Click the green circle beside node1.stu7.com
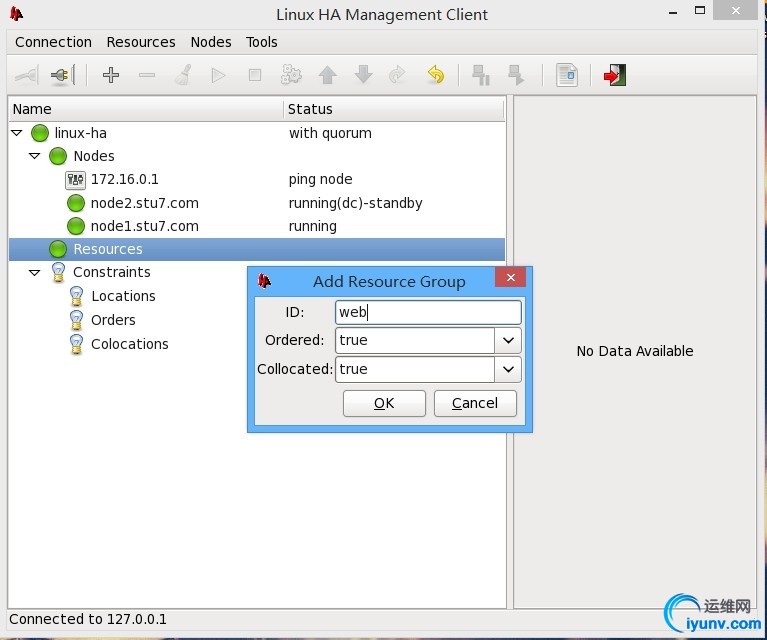 pos(76,226)
